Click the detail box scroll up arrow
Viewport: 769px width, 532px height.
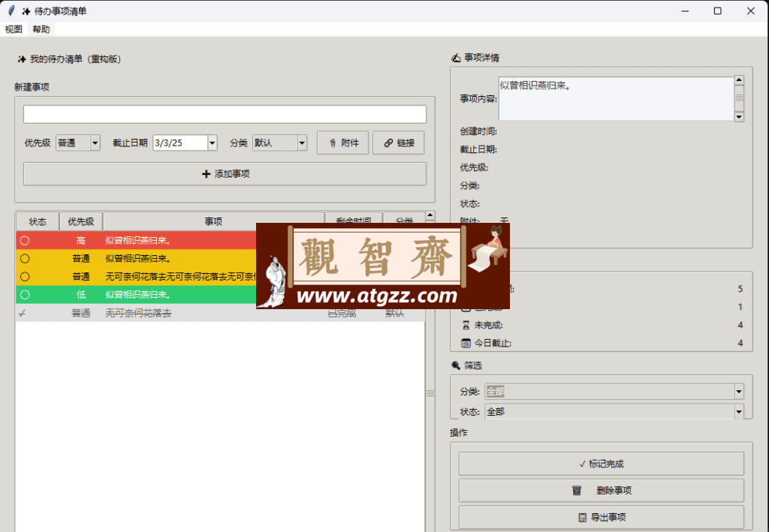click(x=739, y=80)
